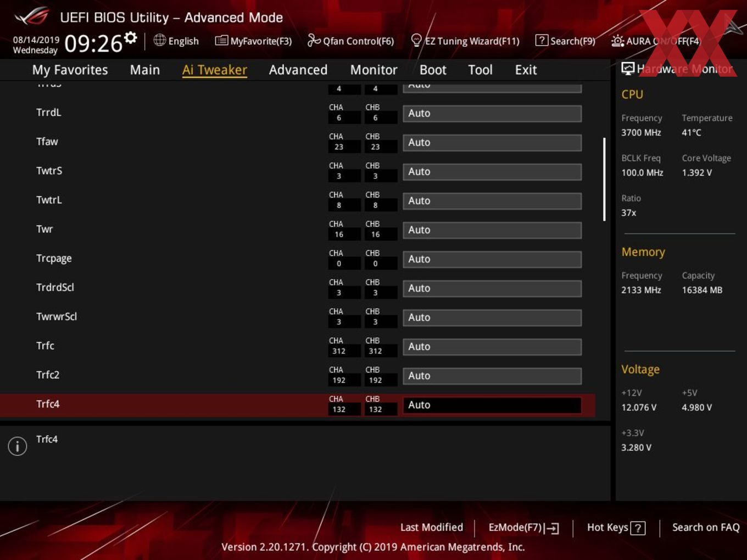Screen dimensions: 747x560
Task: Click the 09:26 clock display
Action: pos(93,43)
